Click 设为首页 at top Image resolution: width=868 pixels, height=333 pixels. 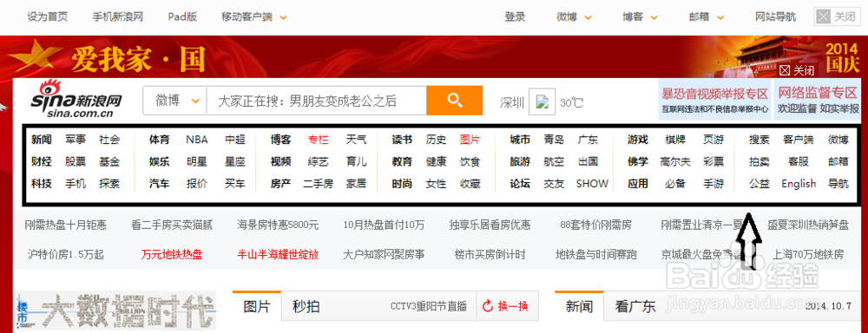tap(48, 16)
